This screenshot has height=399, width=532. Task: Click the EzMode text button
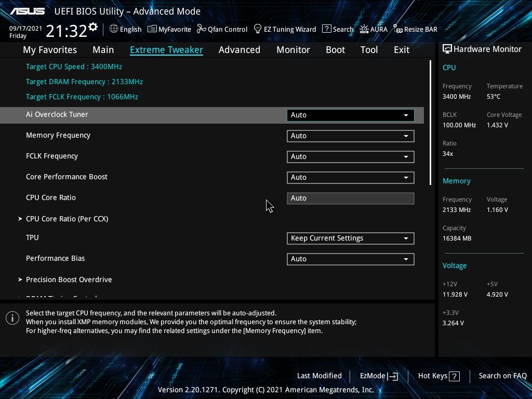[373, 376]
